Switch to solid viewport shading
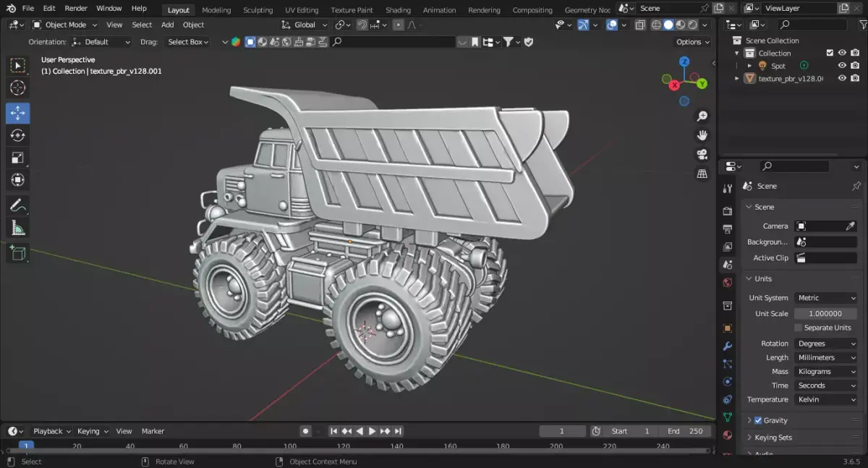Image resolution: width=868 pixels, height=468 pixels. coord(668,25)
